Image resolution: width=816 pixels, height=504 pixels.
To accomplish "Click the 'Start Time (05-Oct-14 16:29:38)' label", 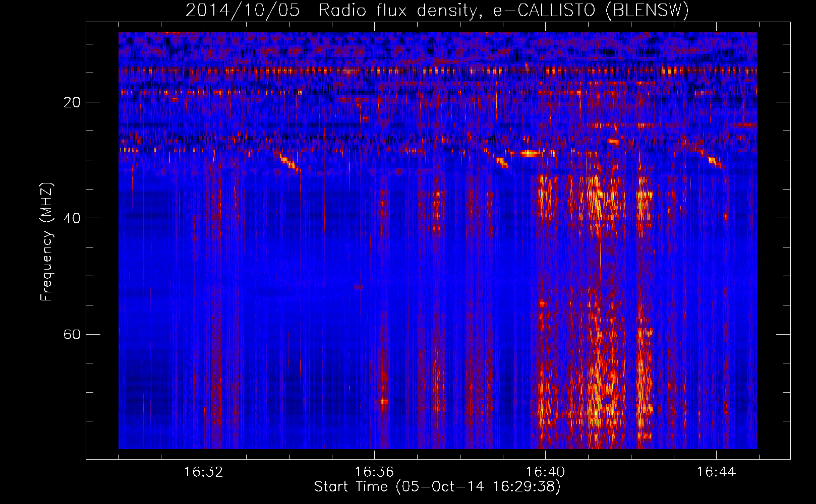I will pyautogui.click(x=437, y=487).
